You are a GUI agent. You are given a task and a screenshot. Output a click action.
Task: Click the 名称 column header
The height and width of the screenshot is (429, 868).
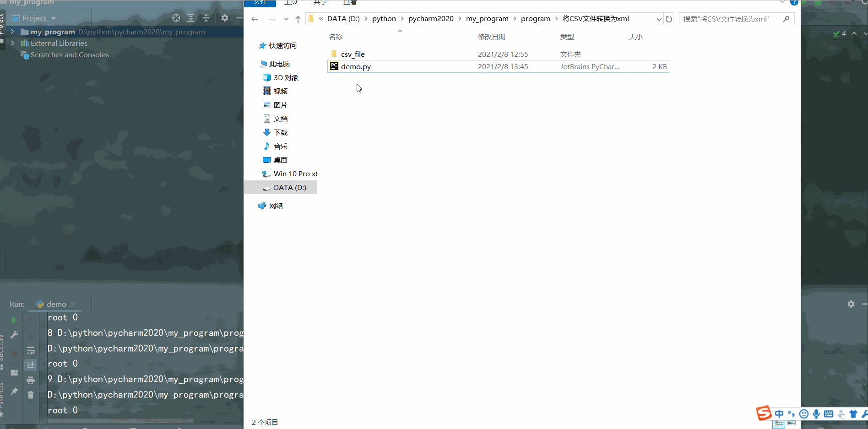(x=336, y=37)
